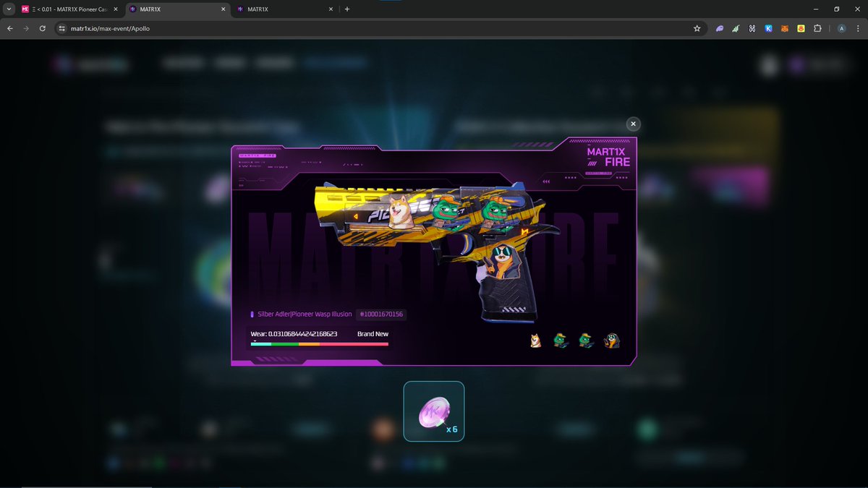Click the Shiba Inu dog sticker icon

[535, 341]
